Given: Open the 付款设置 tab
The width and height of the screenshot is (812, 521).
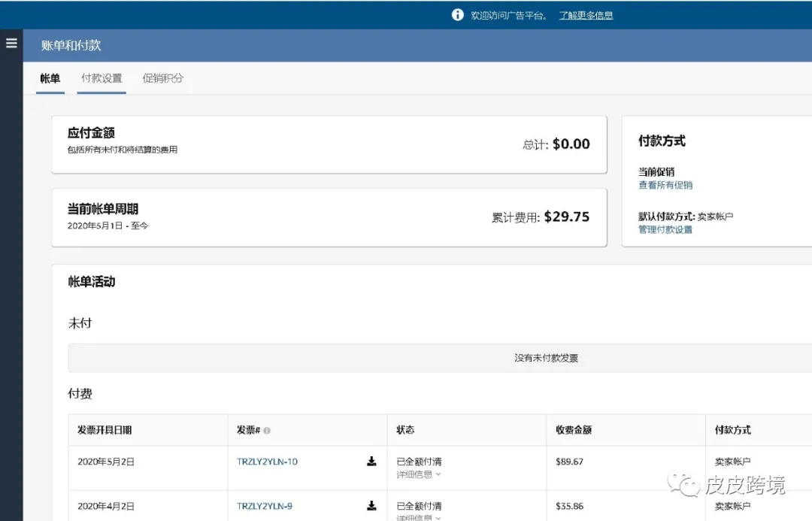Looking at the screenshot, I should 101,78.
